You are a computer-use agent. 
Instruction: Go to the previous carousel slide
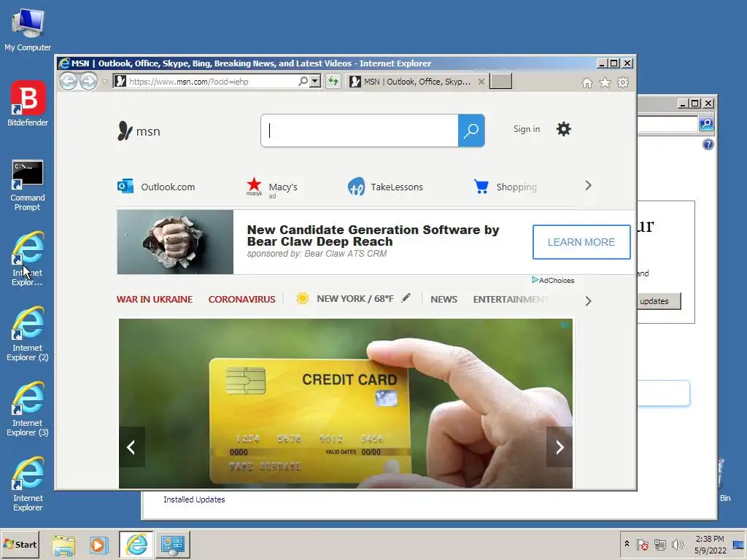[131, 447]
